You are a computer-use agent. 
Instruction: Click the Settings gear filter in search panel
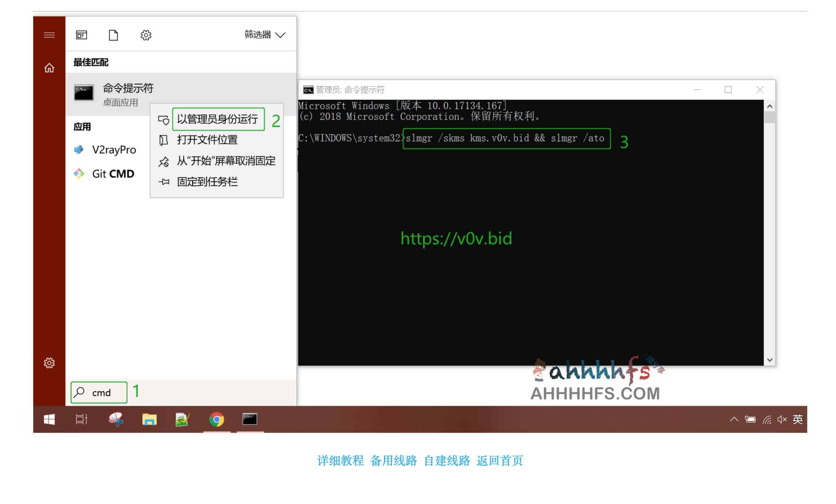(x=145, y=35)
